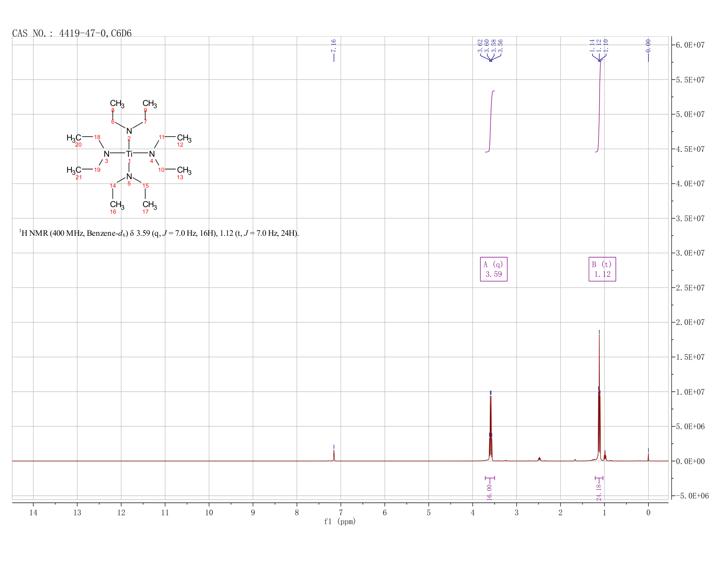Click the 24.18 integral value

pyautogui.click(x=599, y=492)
